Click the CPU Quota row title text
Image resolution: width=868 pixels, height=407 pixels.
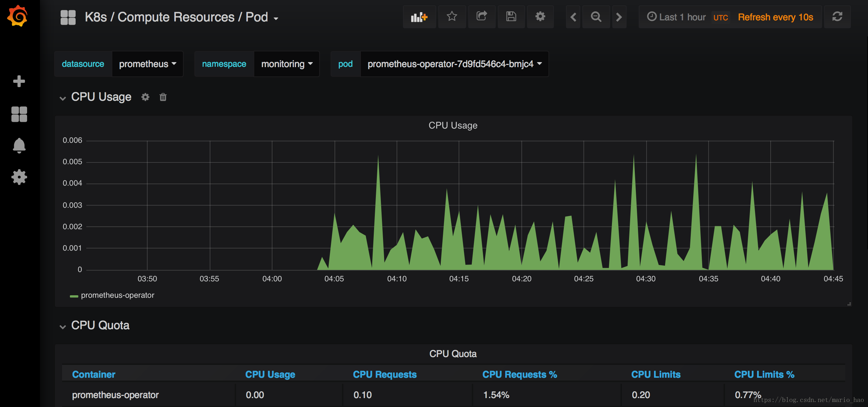(100, 325)
